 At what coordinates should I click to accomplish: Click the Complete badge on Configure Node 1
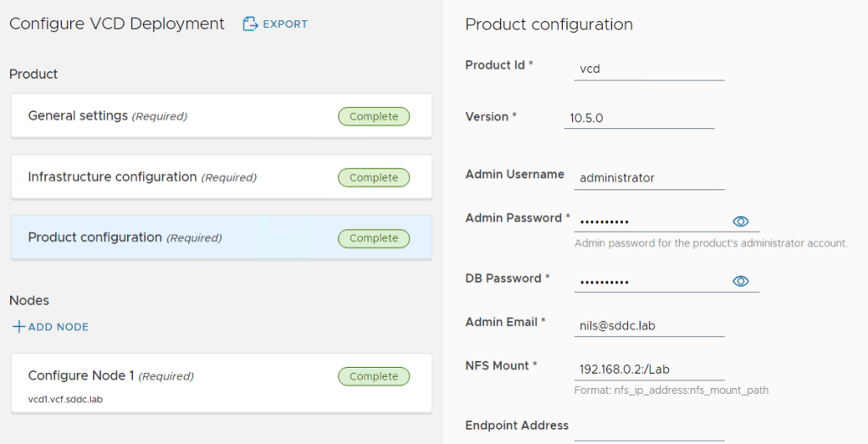point(373,376)
